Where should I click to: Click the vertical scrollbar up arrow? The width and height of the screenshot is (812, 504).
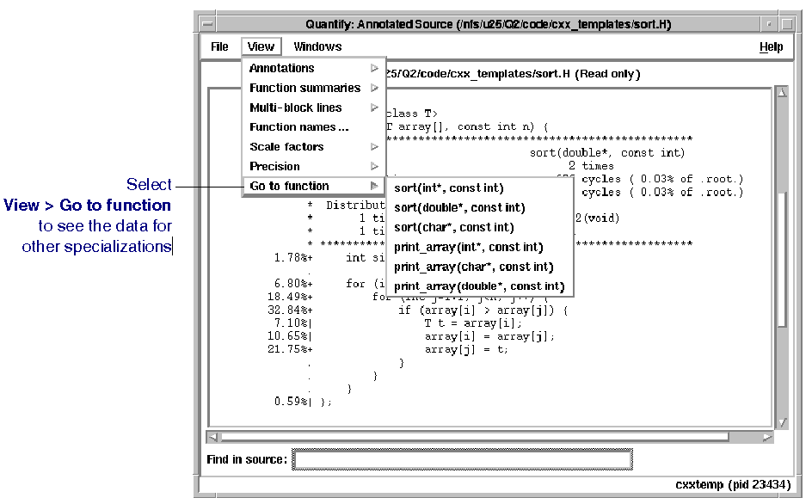[782, 92]
